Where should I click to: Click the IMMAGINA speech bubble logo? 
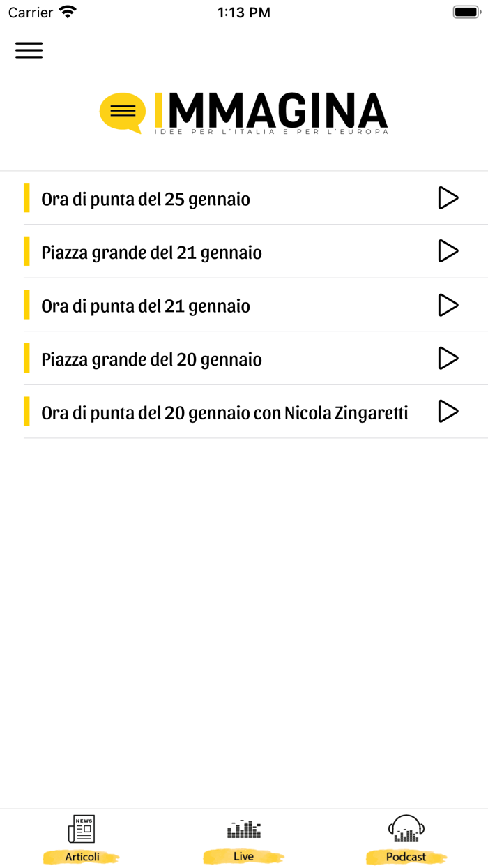(x=122, y=112)
